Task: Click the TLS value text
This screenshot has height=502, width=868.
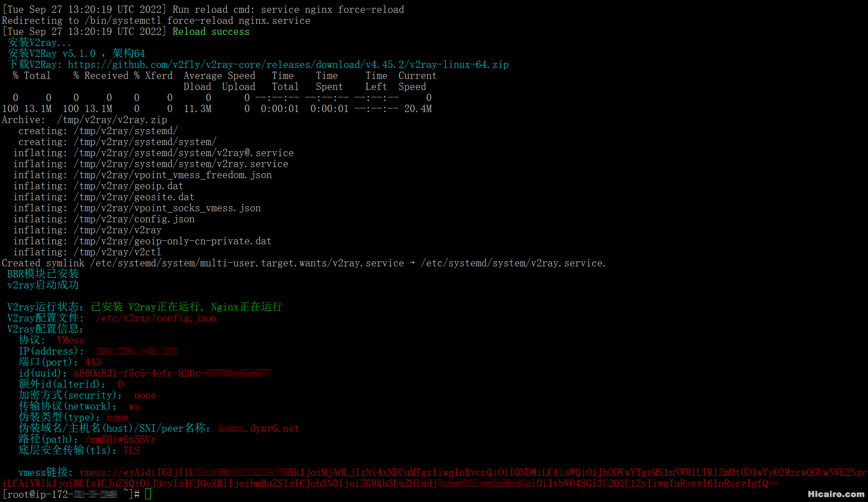Action: [x=131, y=451]
